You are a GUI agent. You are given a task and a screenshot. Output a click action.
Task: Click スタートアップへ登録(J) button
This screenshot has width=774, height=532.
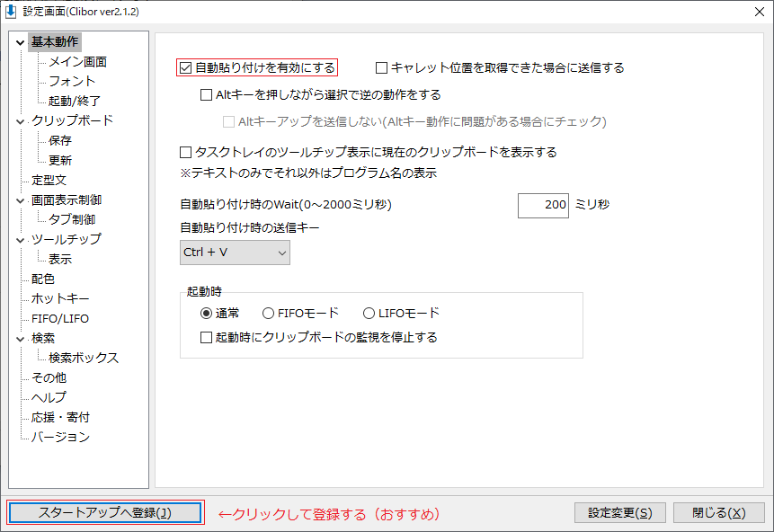point(105,512)
